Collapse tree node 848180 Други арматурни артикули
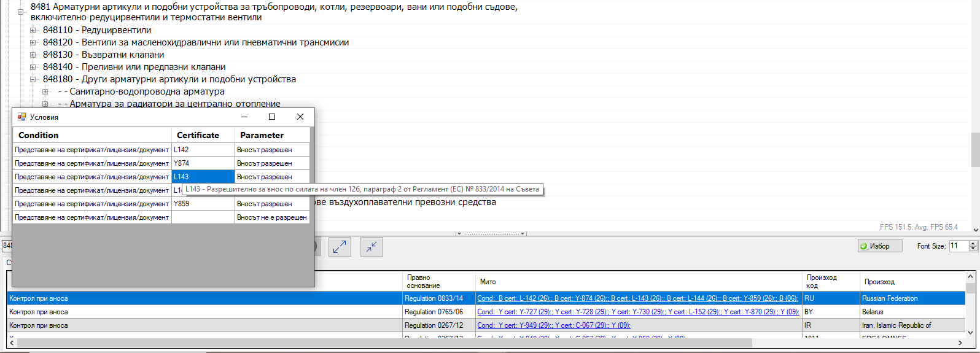Screen dimensions: 980x353 (33, 79)
